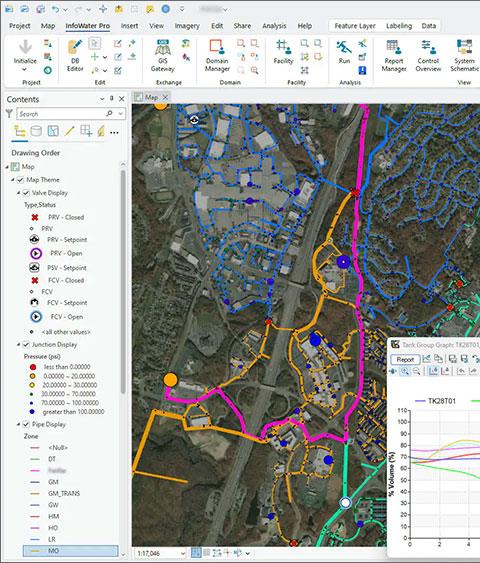This screenshot has width=480, height=563.
Task: Open the DB Editor tool
Action: pyautogui.click(x=75, y=55)
